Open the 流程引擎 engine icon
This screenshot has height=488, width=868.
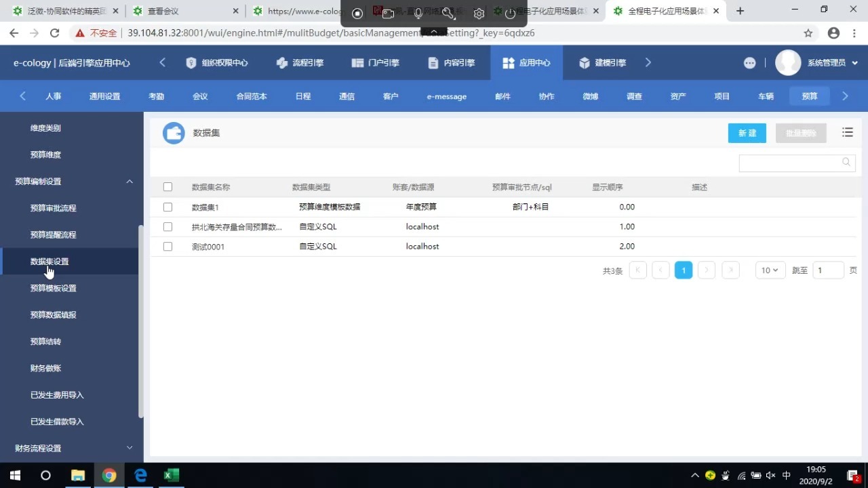coord(282,63)
